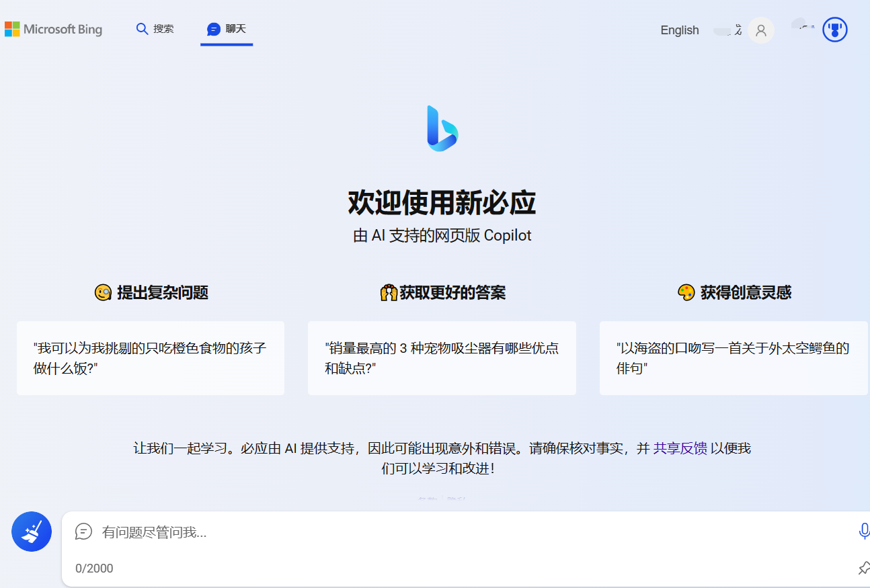Switch language to English
This screenshot has width=870, height=588.
click(x=679, y=30)
